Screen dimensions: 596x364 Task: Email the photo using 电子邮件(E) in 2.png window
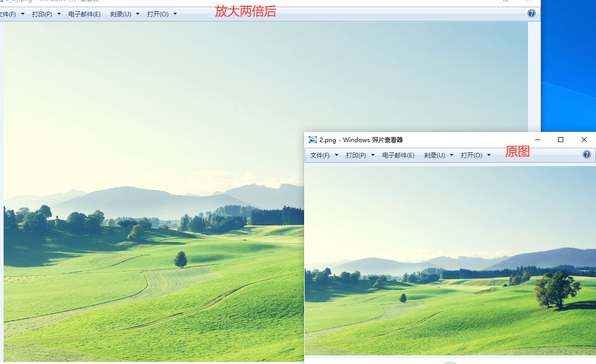(398, 155)
